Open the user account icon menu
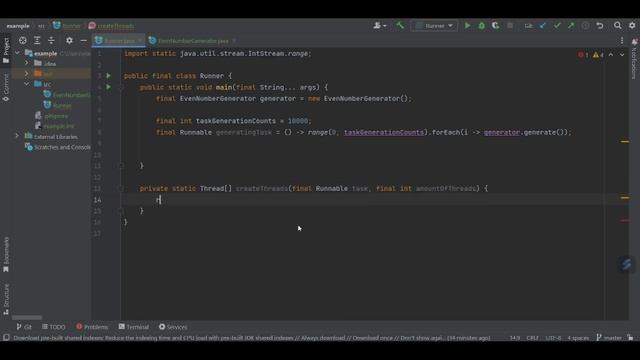The width and height of the screenshot is (640, 360). point(380,26)
